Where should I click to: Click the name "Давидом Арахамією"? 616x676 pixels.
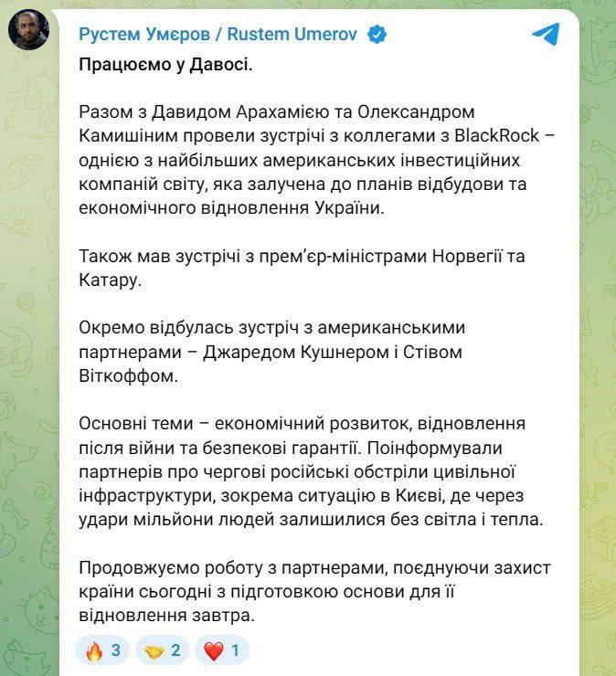pos(218,112)
